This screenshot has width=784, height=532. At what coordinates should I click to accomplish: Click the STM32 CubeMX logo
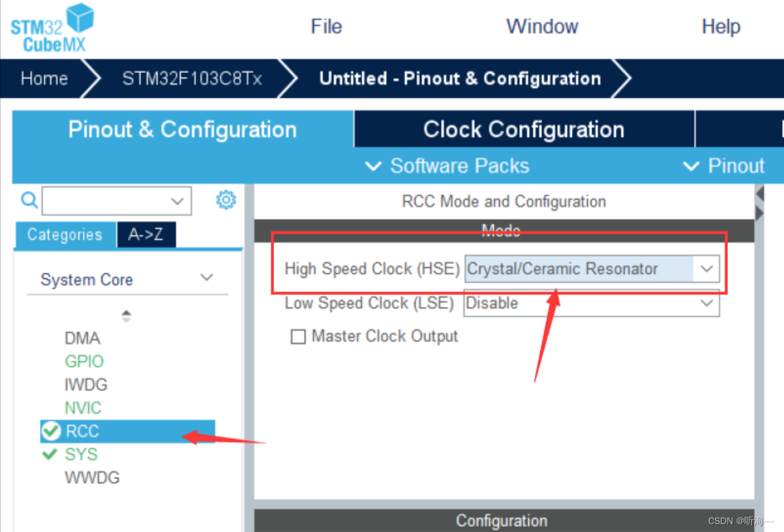52,27
